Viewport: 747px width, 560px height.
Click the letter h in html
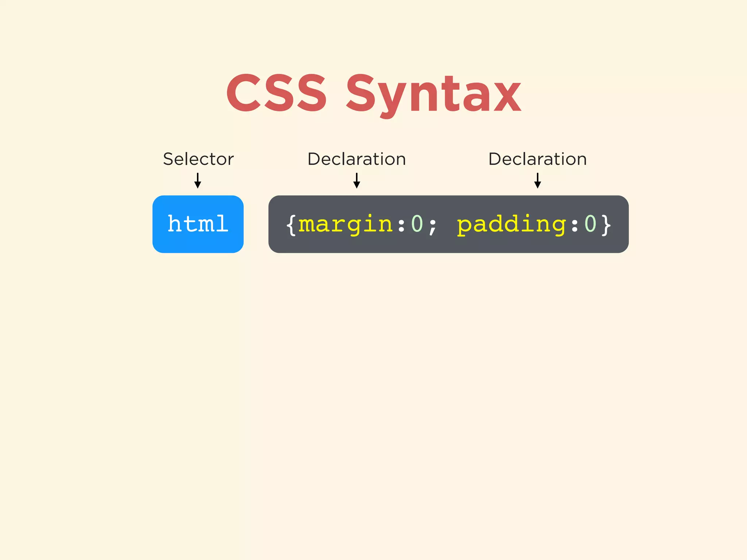coord(174,223)
